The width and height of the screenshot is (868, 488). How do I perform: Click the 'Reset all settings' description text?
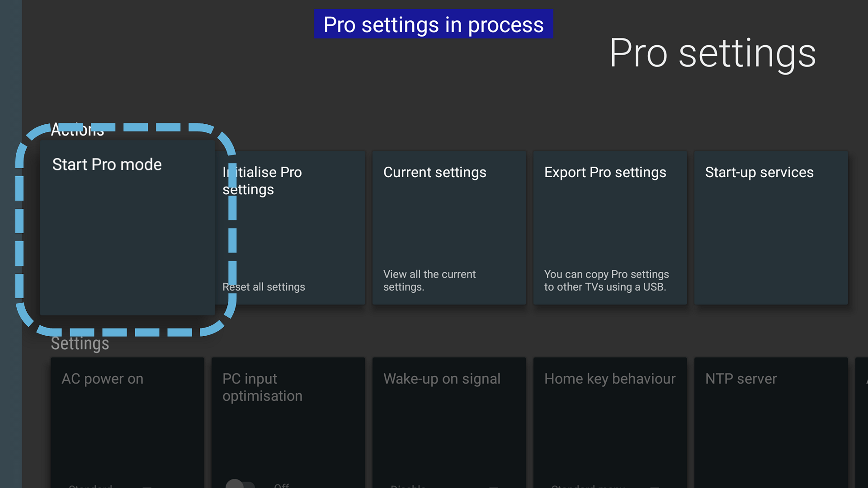[x=264, y=287]
